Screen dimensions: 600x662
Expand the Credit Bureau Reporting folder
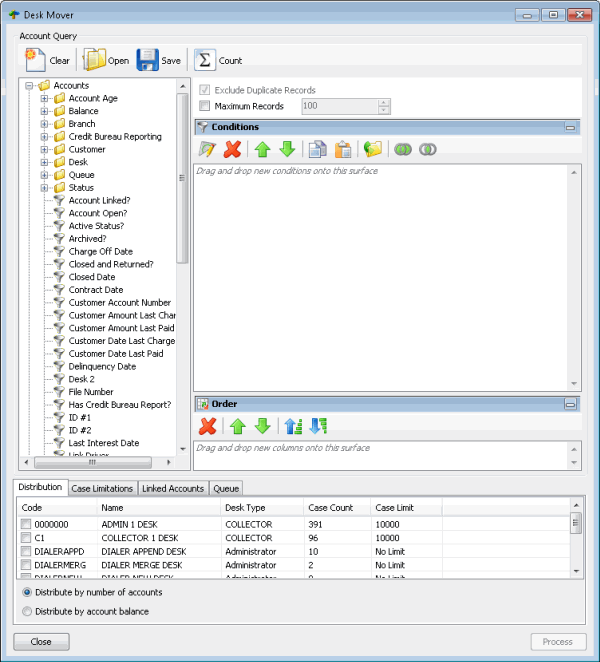(45, 137)
